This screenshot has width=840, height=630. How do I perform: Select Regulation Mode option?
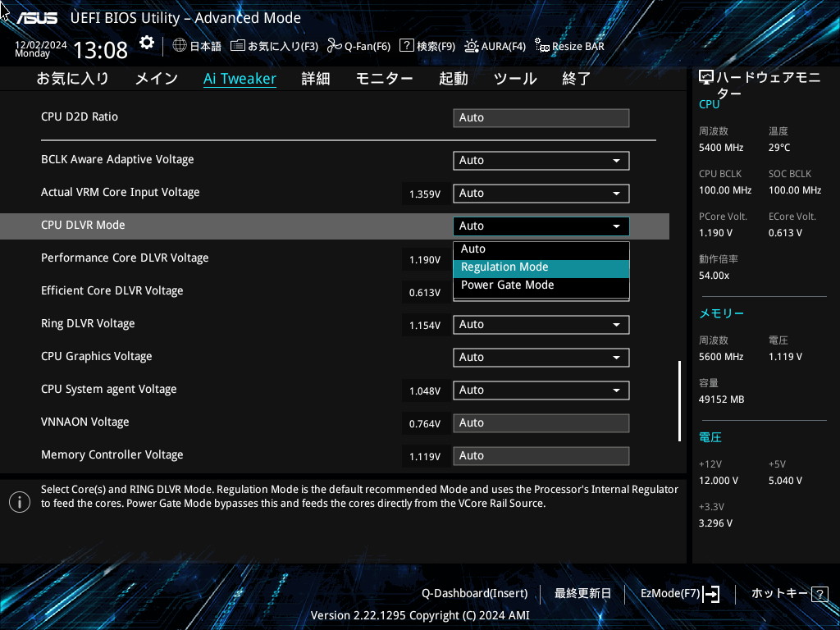pos(541,267)
